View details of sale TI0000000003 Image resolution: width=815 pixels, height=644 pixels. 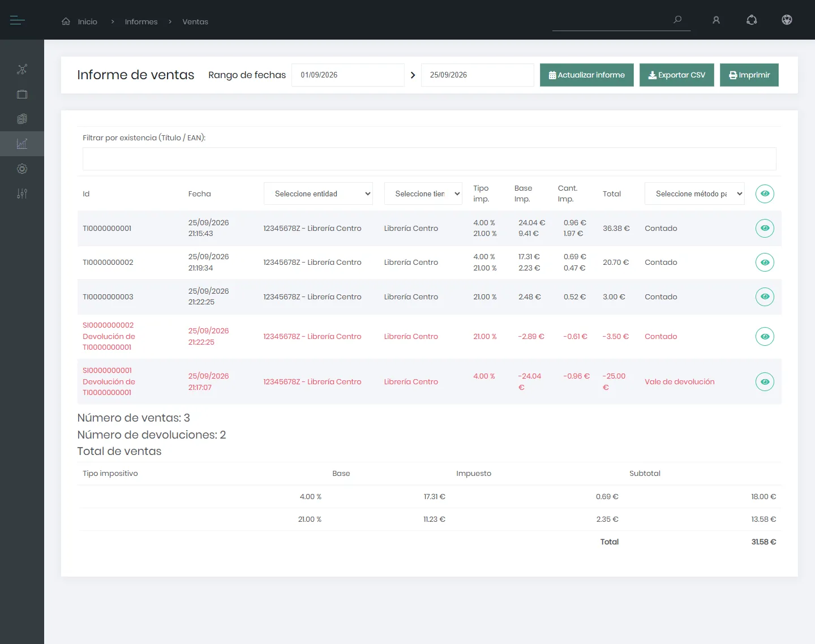click(765, 297)
